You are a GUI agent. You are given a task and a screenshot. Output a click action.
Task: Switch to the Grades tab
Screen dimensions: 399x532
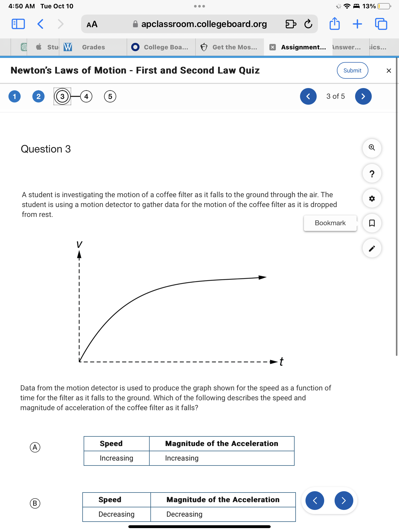tap(93, 47)
